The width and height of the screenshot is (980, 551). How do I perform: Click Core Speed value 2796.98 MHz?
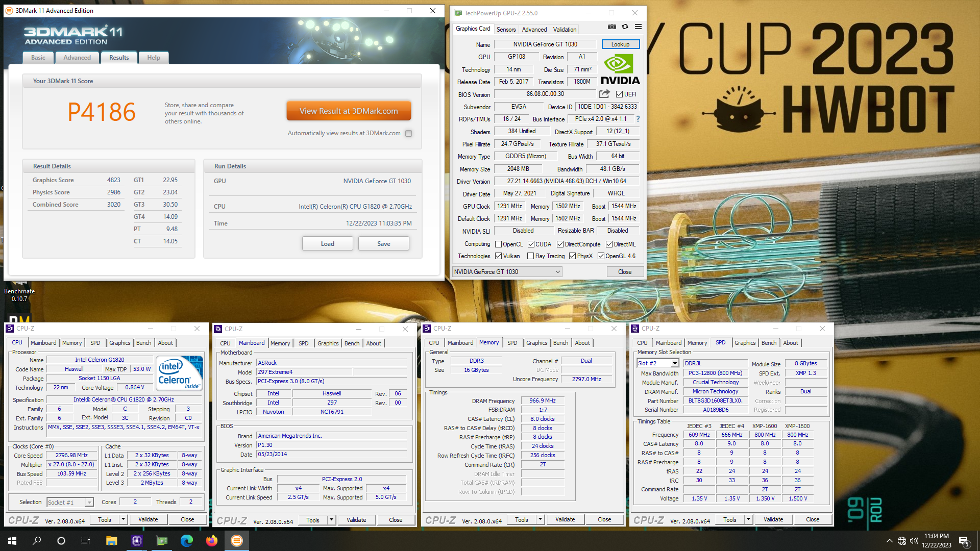(x=71, y=455)
